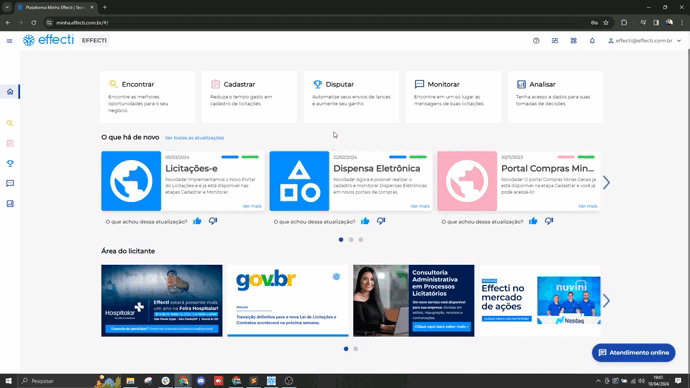
Task: Select first dot of Área do licitante carousel
Action: click(346, 349)
